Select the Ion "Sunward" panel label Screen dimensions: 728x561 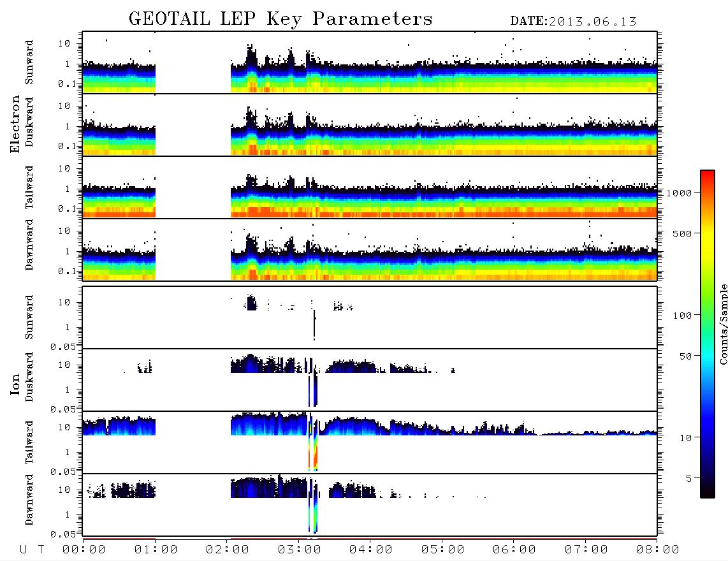coord(29,317)
